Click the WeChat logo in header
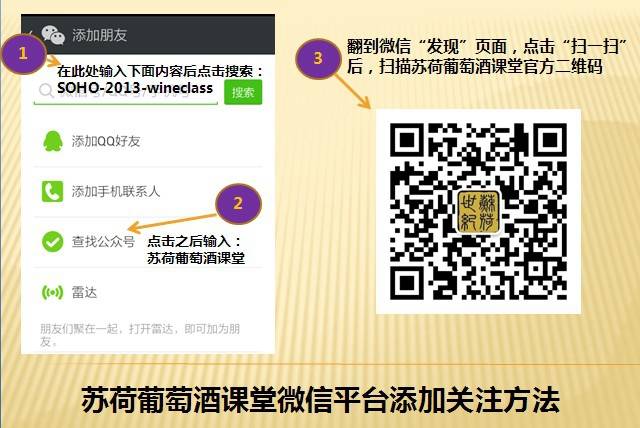This screenshot has width=640, height=428. point(53,35)
